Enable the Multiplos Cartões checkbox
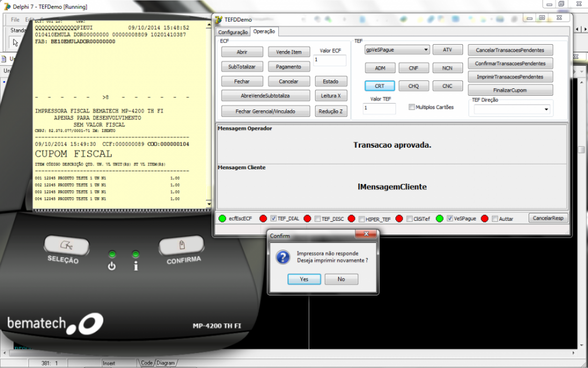Screen dimensions: 588x368 [x=412, y=107]
